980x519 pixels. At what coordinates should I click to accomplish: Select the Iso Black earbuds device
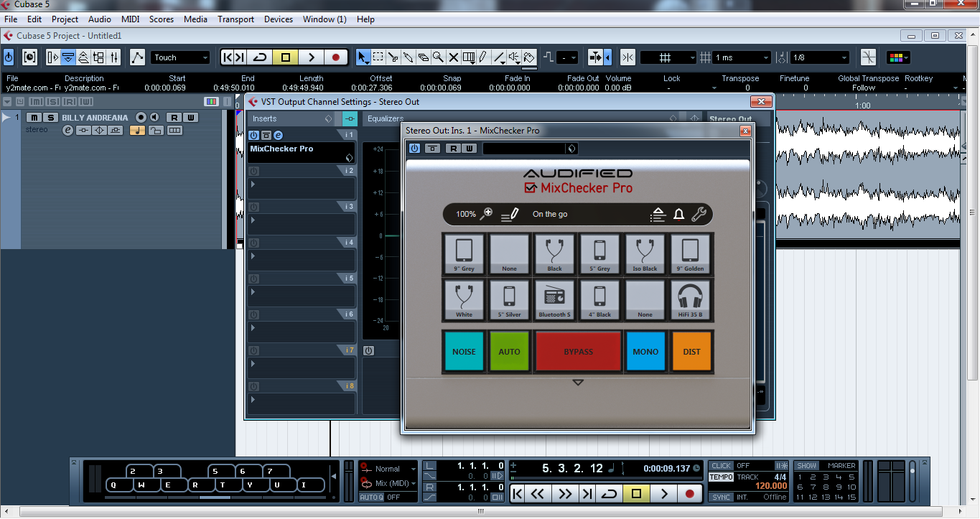coord(645,254)
